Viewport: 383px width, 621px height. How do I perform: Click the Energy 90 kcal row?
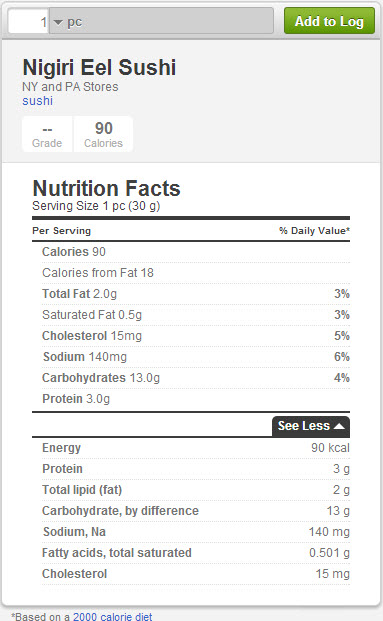click(x=196, y=448)
